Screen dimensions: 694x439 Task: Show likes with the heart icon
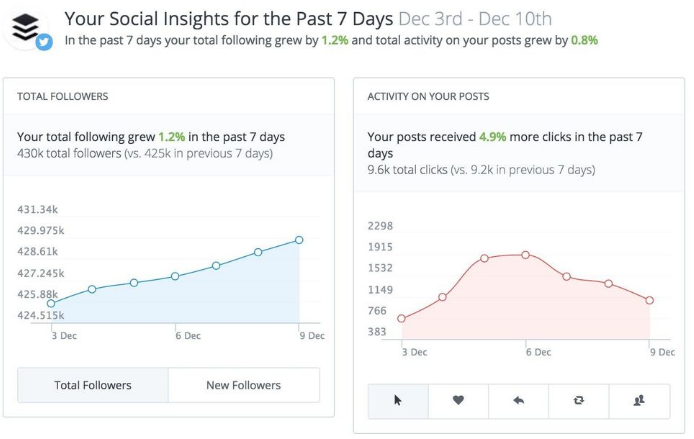tap(458, 400)
